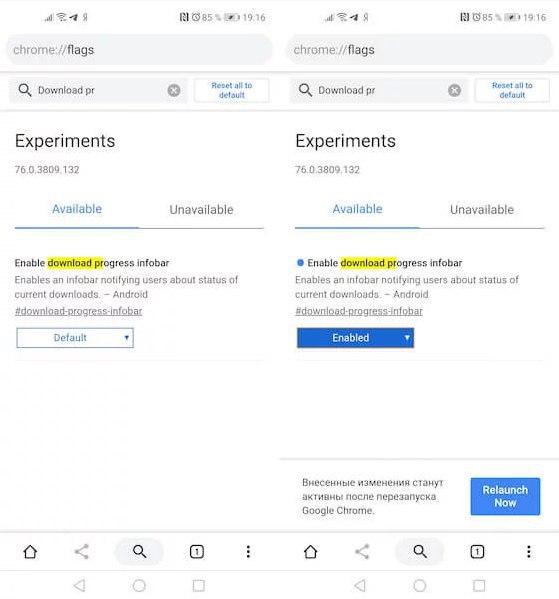Select Available tab in right screenshot
Screen dimensions: 559x599
(357, 209)
